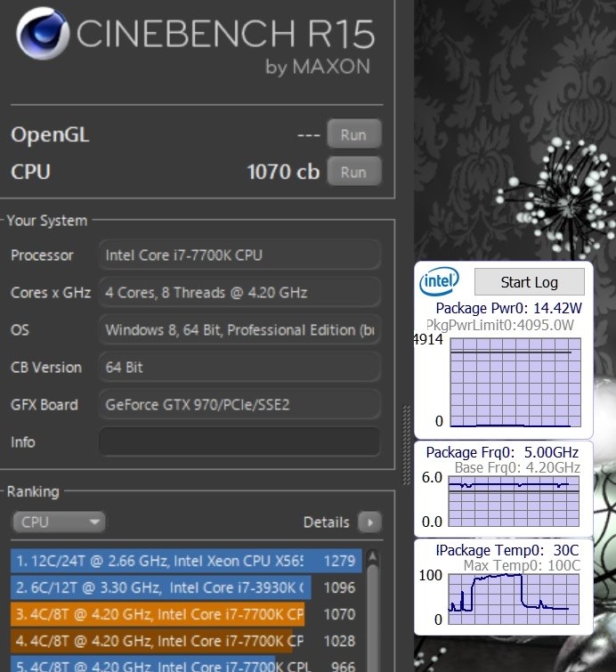
Task: Click the Base Frq0: 4.20GHz label
Action: point(517,467)
